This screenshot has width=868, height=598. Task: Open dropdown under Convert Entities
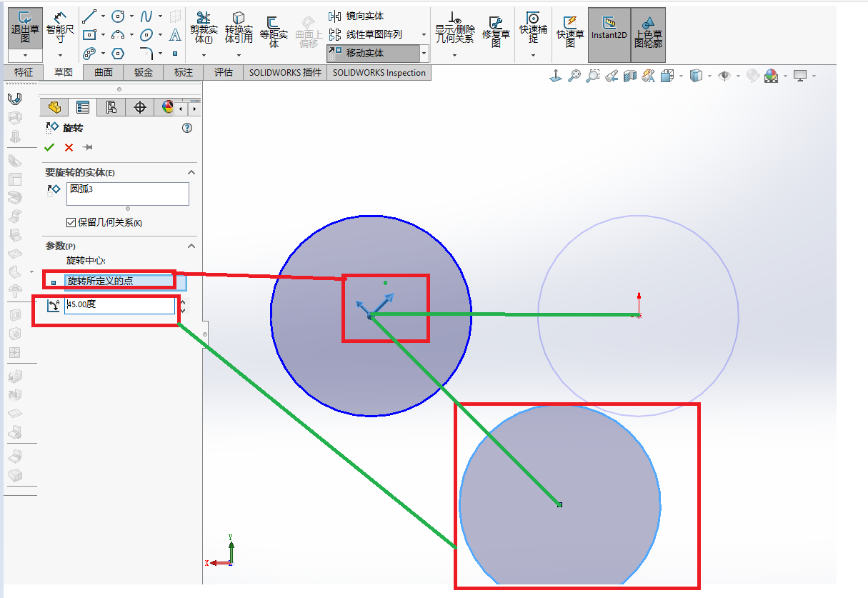point(239,55)
